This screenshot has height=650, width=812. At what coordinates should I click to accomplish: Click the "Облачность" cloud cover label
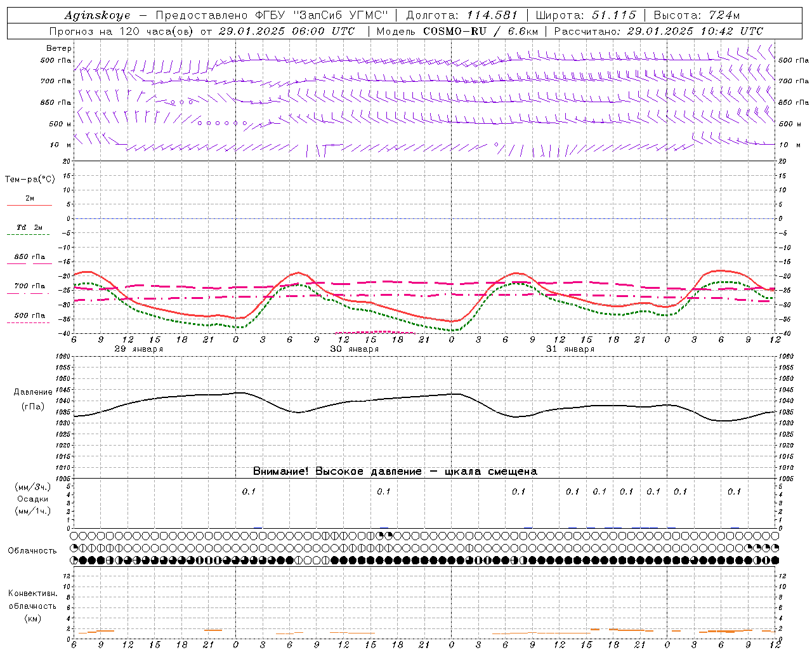pos(32,551)
